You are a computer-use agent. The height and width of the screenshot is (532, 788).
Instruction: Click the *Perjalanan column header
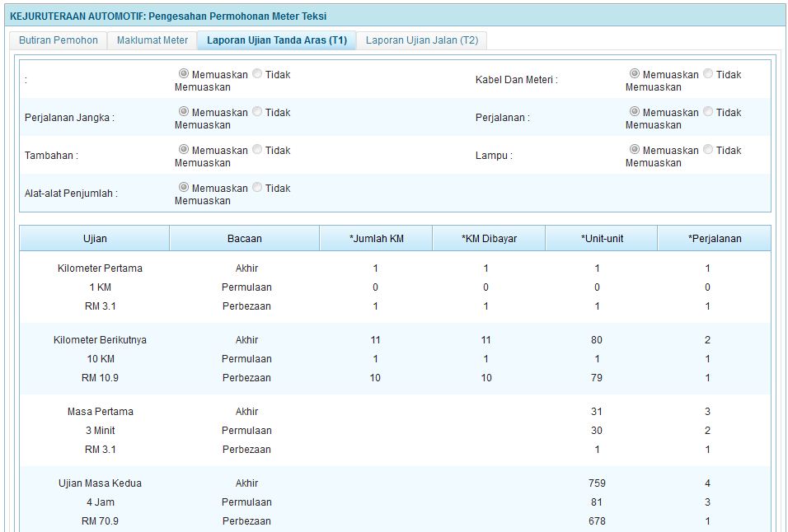click(714, 238)
